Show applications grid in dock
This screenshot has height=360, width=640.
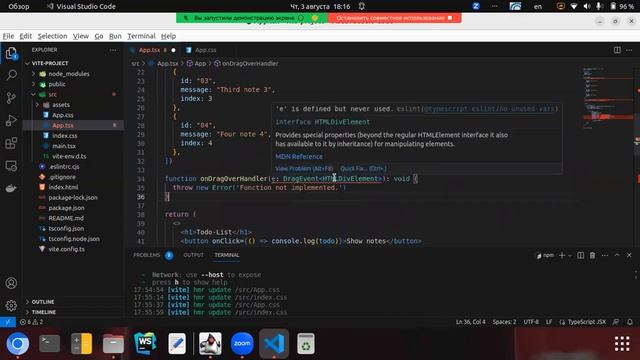point(622,344)
